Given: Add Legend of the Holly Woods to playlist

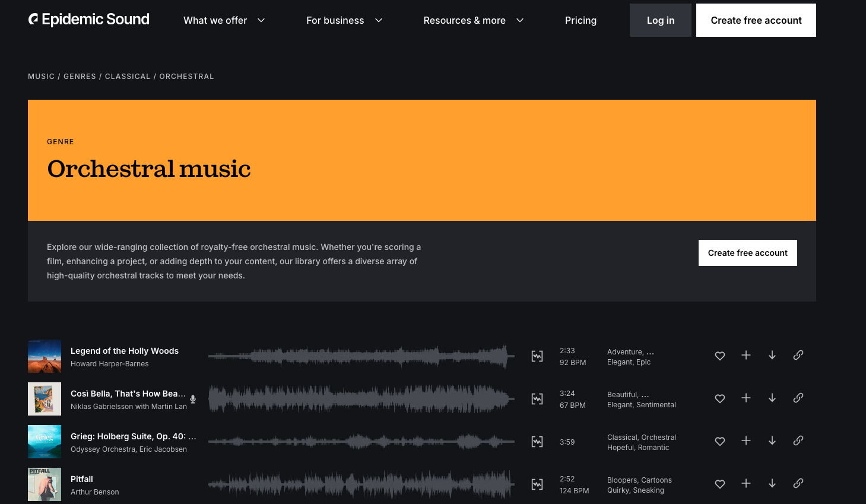Looking at the screenshot, I should pyautogui.click(x=746, y=355).
